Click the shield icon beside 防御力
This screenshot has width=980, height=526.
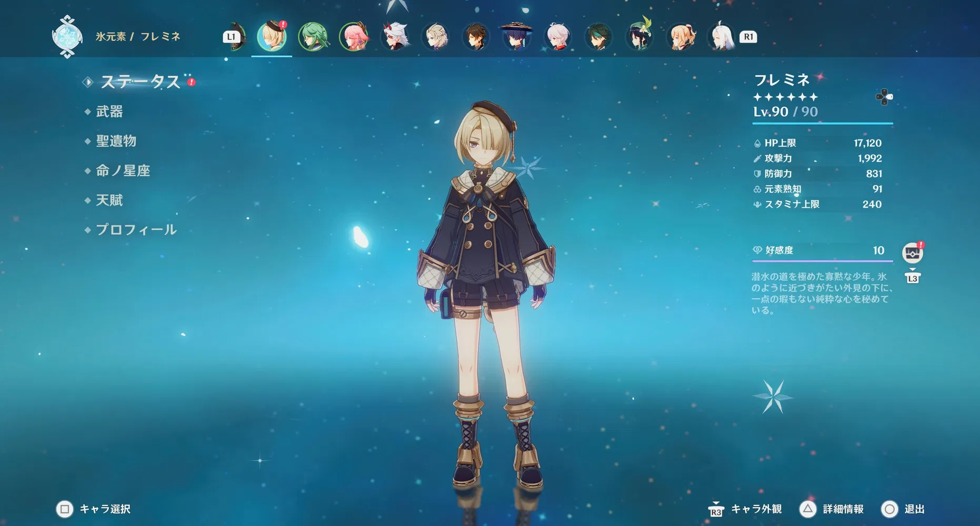(x=757, y=174)
